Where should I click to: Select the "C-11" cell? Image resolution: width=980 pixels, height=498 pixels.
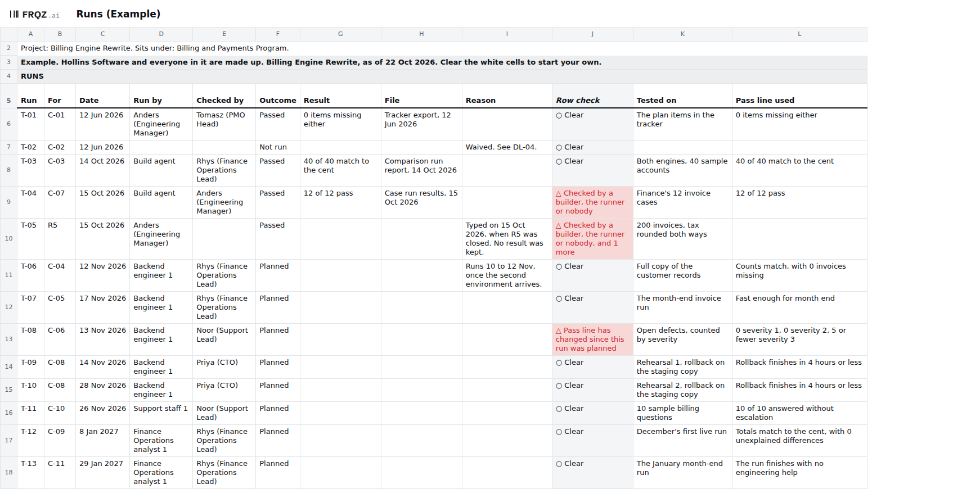pyautogui.click(x=60, y=473)
